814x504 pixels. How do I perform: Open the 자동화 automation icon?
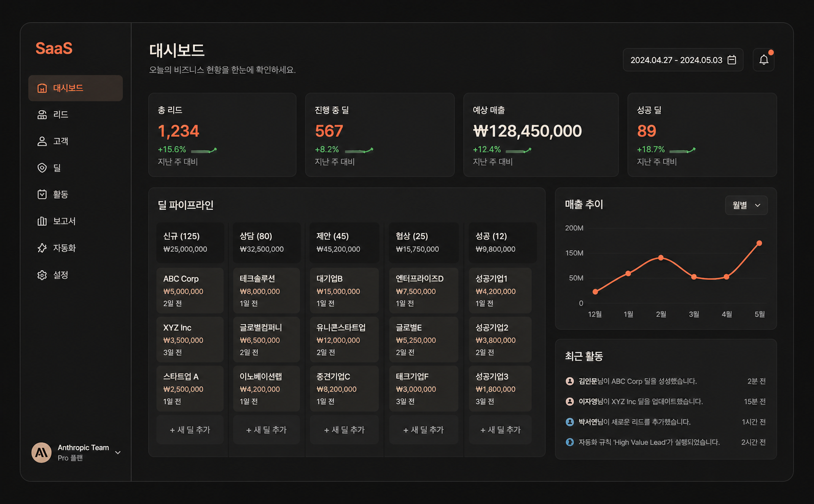(42, 248)
